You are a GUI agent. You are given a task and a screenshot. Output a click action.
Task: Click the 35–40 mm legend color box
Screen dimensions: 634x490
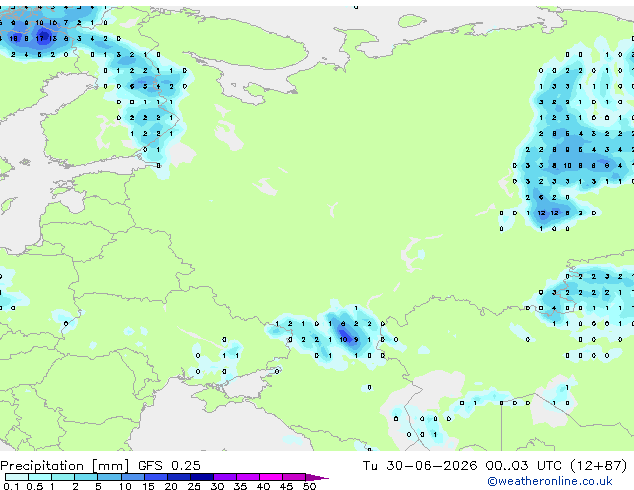point(248,477)
